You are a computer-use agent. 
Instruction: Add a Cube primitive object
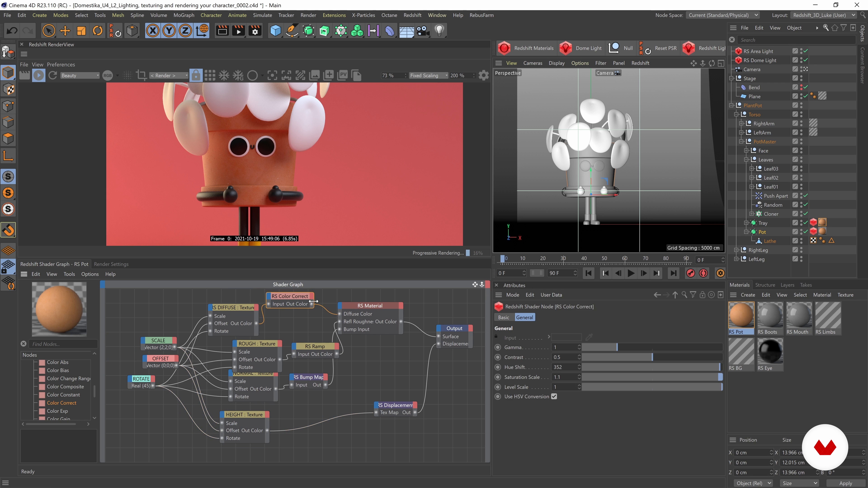click(275, 31)
